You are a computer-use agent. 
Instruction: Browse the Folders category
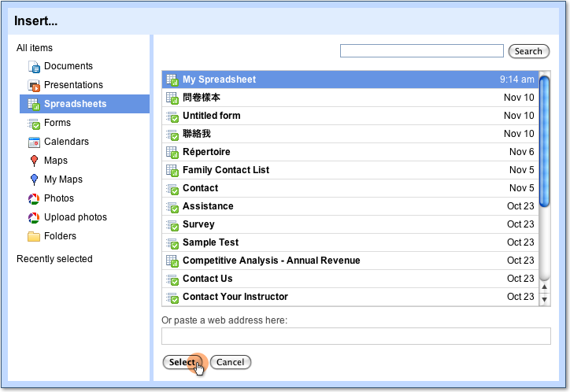60,236
